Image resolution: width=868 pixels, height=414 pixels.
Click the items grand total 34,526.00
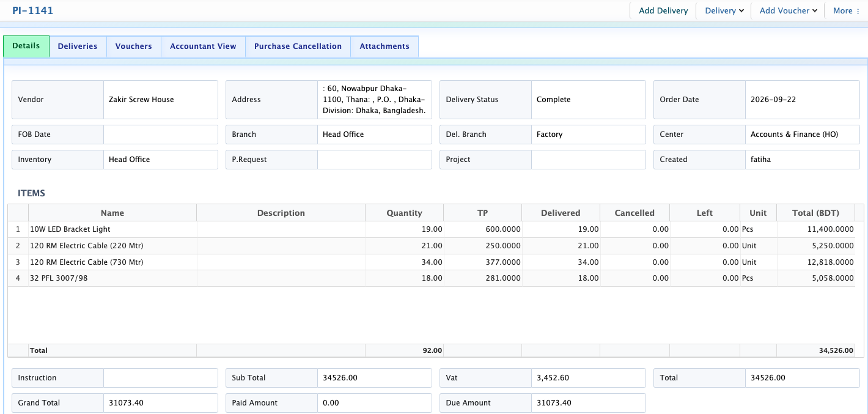pos(836,351)
